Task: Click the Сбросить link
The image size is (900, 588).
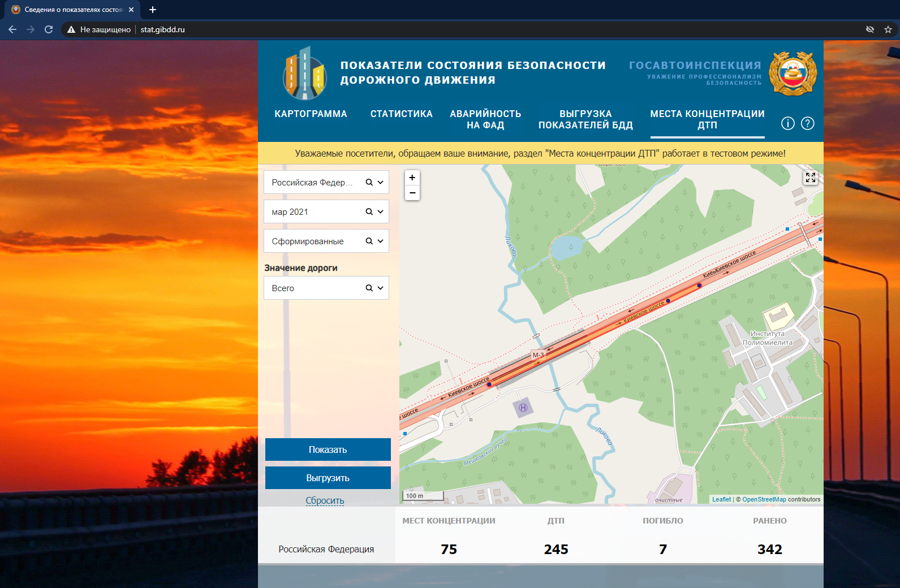Action: point(325,500)
